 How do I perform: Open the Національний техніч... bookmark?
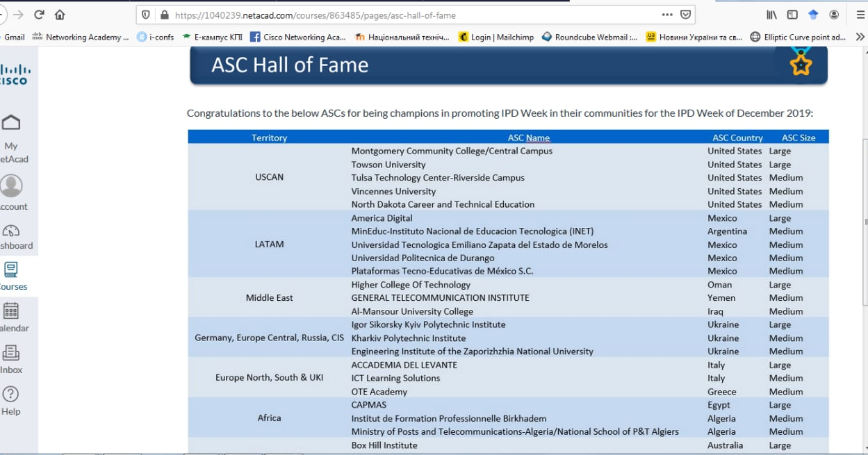pos(402,38)
